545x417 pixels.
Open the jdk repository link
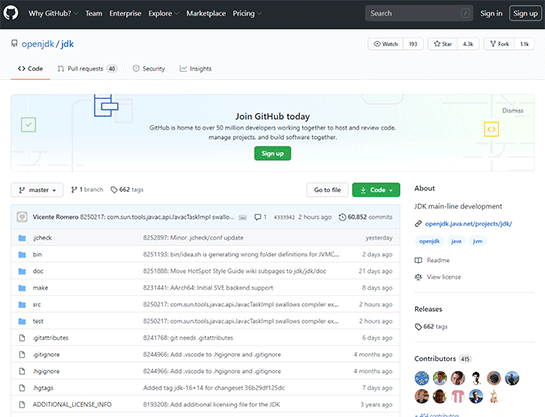(67, 44)
